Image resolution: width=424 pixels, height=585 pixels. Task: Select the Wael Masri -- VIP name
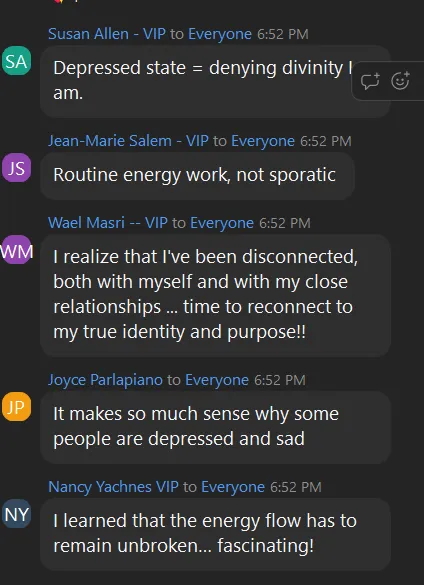pos(108,223)
